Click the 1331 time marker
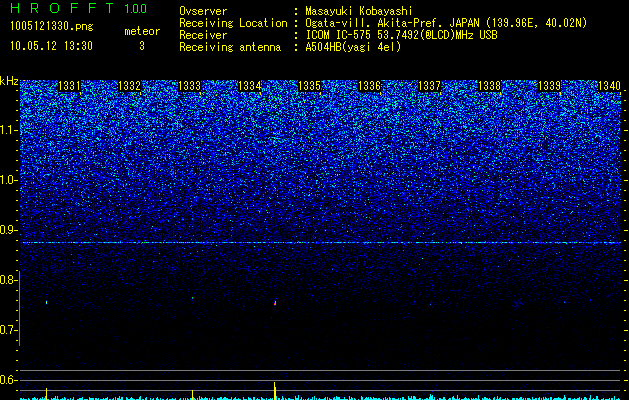Viewport: 629px width, 400px height. click(x=69, y=86)
